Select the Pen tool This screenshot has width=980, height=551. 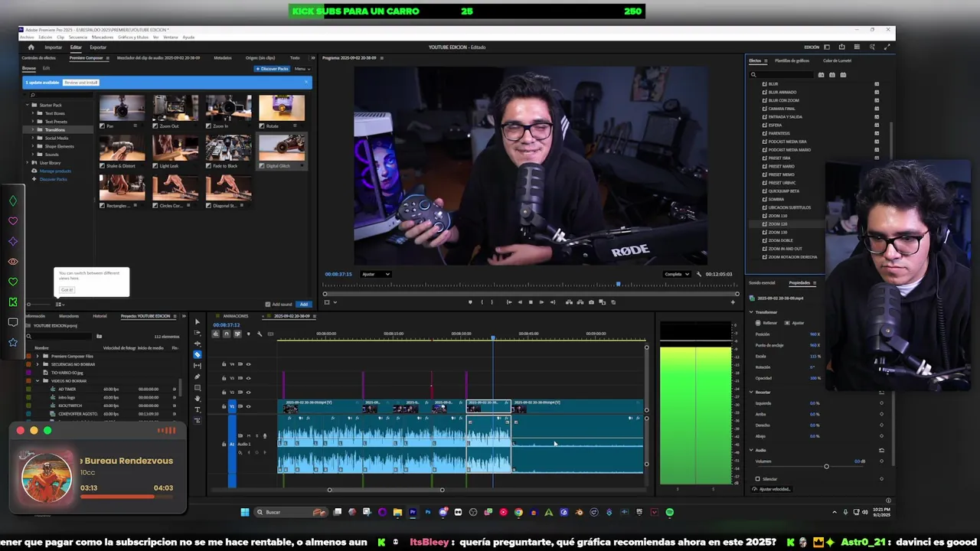pyautogui.click(x=197, y=377)
